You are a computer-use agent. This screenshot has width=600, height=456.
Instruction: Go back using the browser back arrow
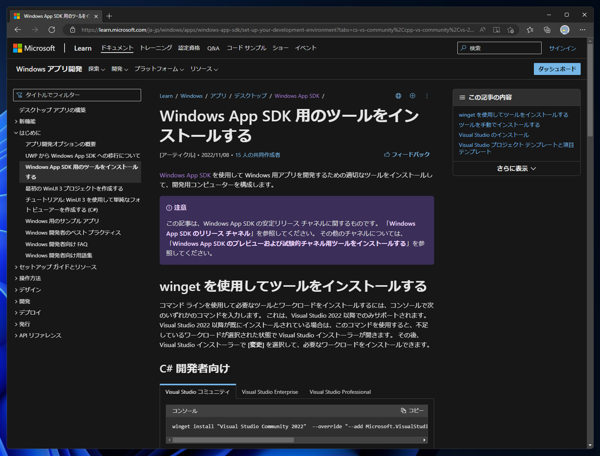[x=18, y=29]
